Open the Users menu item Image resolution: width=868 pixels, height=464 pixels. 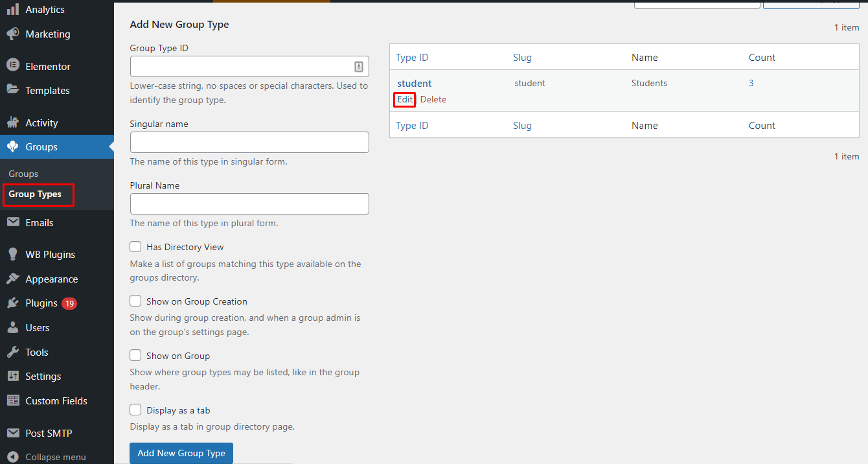(37, 328)
